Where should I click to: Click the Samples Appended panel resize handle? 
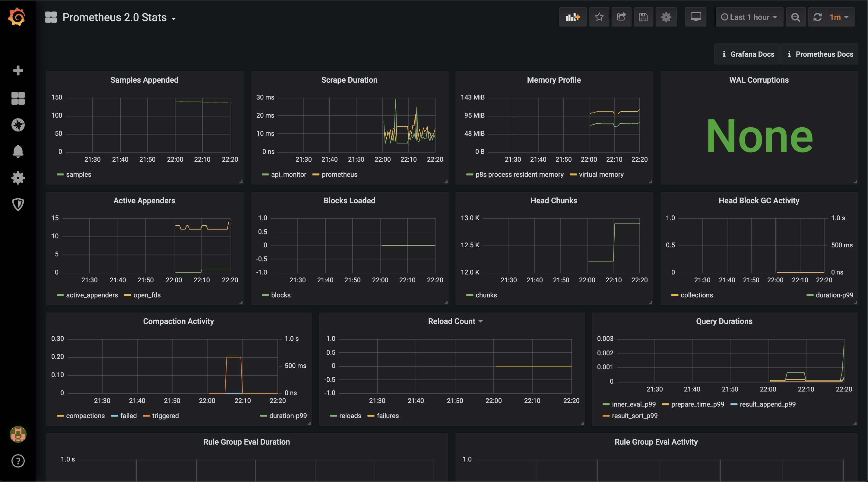[241, 182]
